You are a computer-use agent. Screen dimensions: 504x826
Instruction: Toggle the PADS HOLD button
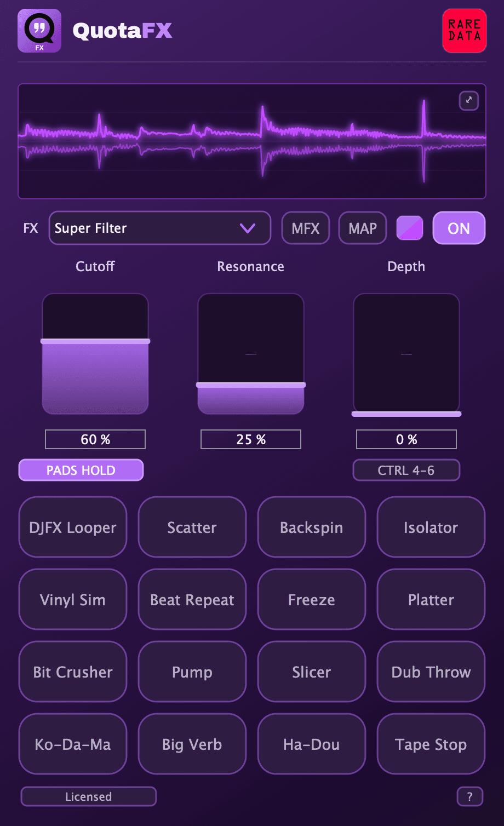pyautogui.click(x=81, y=470)
